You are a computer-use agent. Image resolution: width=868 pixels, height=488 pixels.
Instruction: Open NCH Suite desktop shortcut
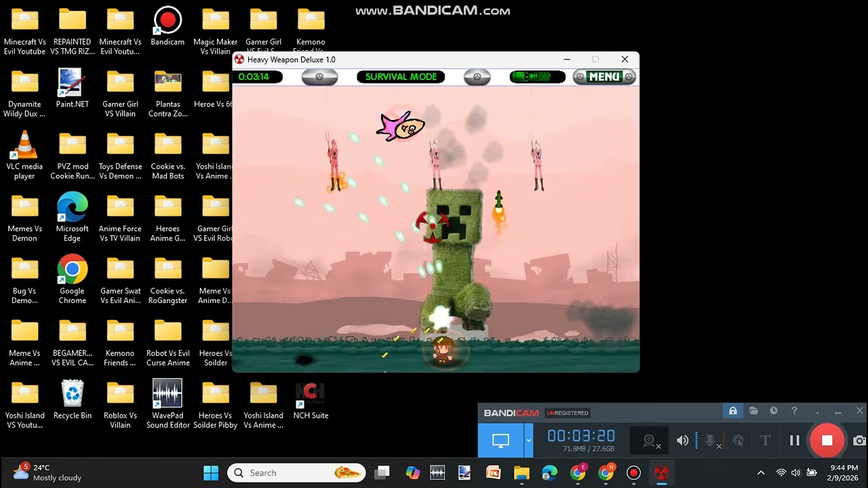(311, 400)
